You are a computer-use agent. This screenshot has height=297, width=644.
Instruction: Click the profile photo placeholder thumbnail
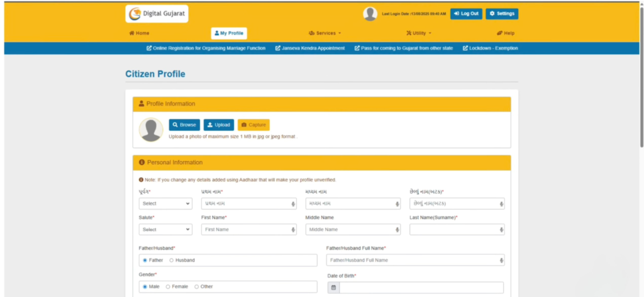[x=151, y=130]
